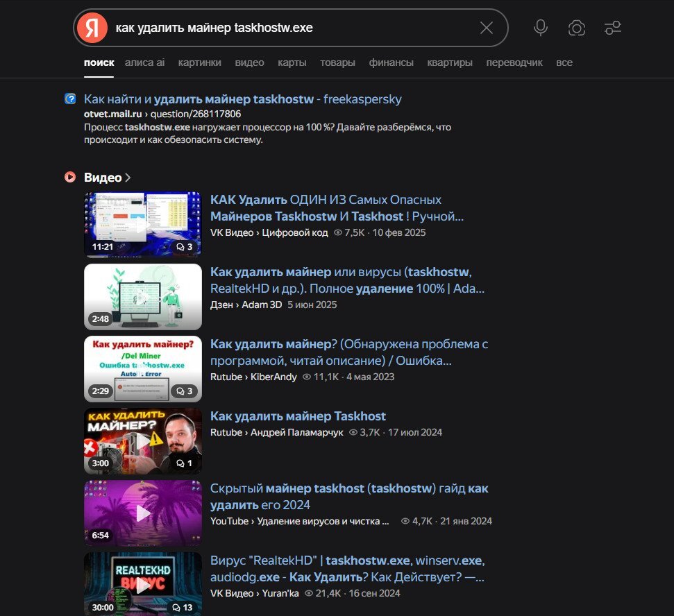
Task: Click VK Видео › Yuran'ka source
Action: coord(254,593)
